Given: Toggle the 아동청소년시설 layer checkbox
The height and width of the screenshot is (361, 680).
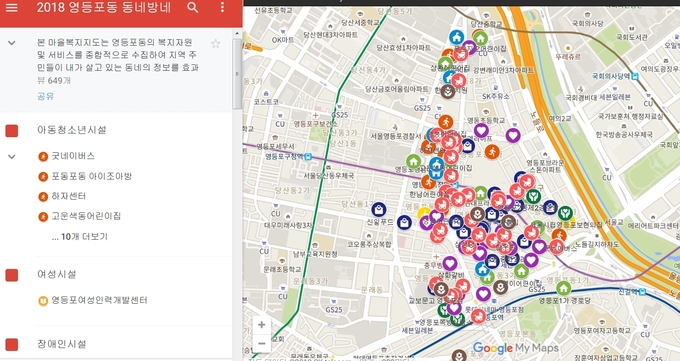Looking at the screenshot, I should tap(12, 131).
